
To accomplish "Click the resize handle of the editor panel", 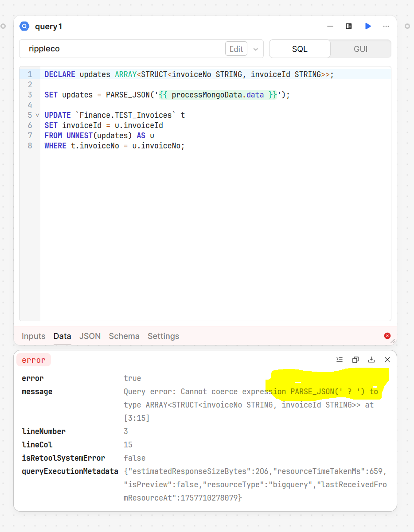I will pyautogui.click(x=393, y=341).
